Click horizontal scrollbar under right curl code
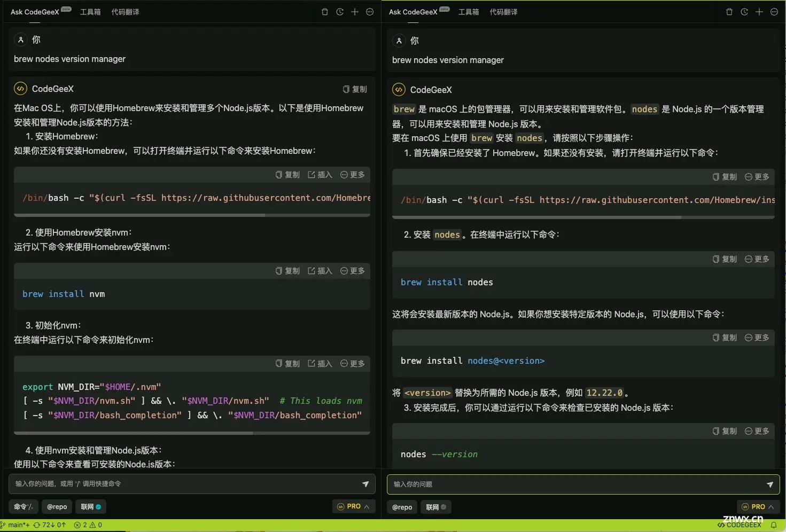Screen dimensions: 786x532 (536, 217)
